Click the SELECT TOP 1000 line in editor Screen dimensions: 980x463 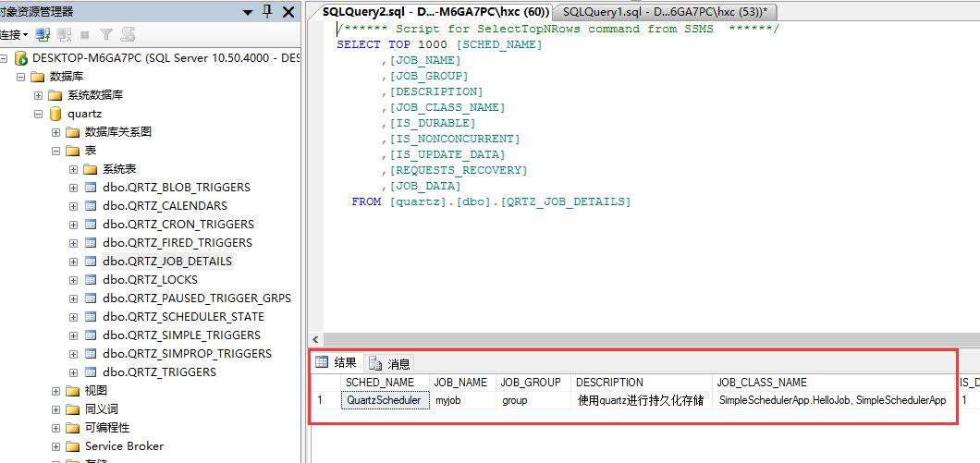(x=439, y=44)
